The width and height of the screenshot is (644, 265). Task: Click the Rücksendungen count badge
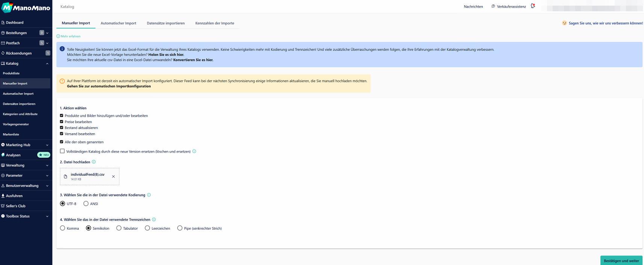[48, 53]
